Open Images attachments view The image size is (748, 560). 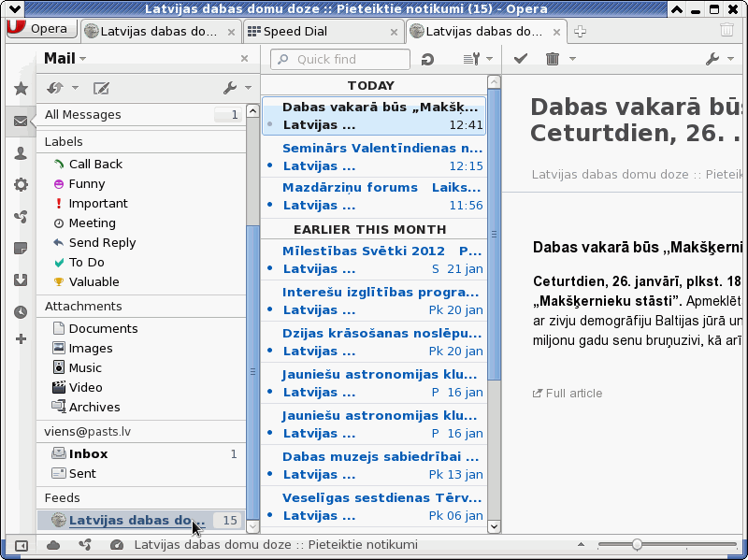(141, 348)
